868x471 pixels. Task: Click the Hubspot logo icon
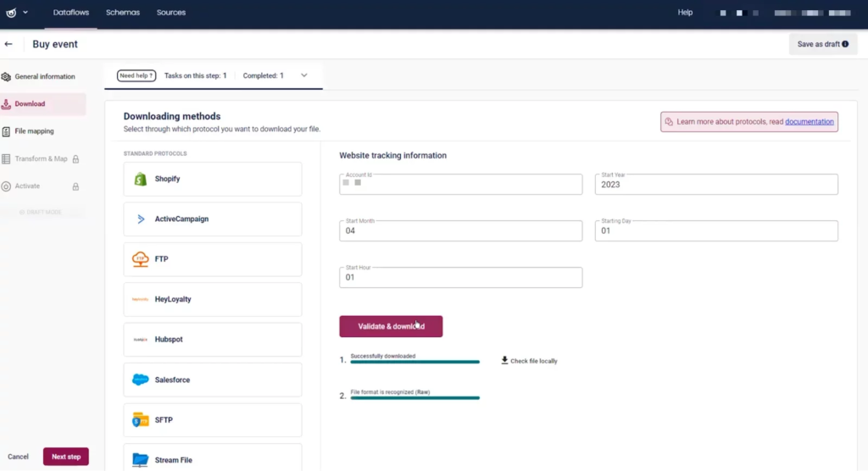pos(141,340)
